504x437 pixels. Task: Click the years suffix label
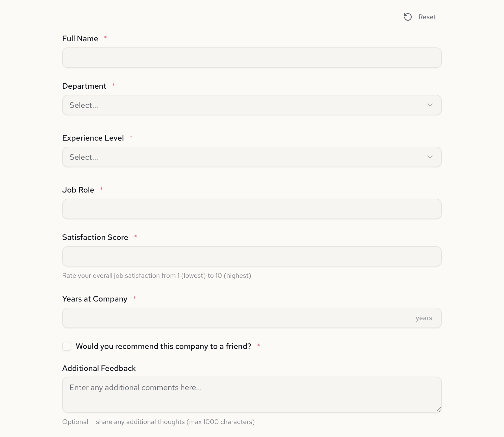coord(423,318)
